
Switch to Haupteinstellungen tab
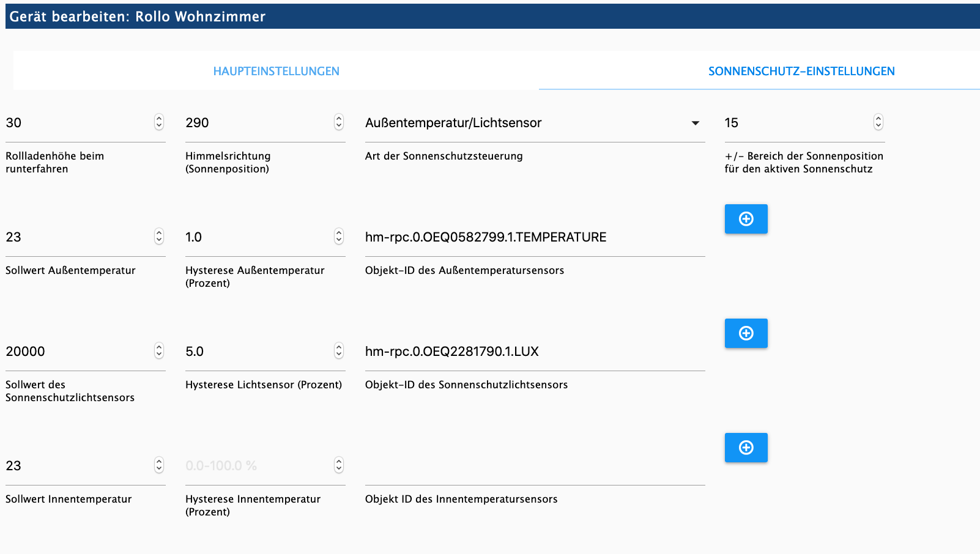pos(276,71)
